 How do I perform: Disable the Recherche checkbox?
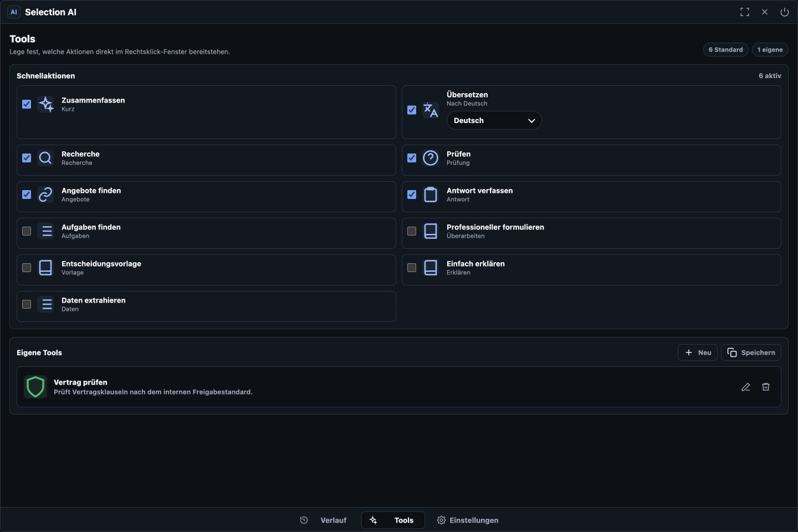coord(27,158)
